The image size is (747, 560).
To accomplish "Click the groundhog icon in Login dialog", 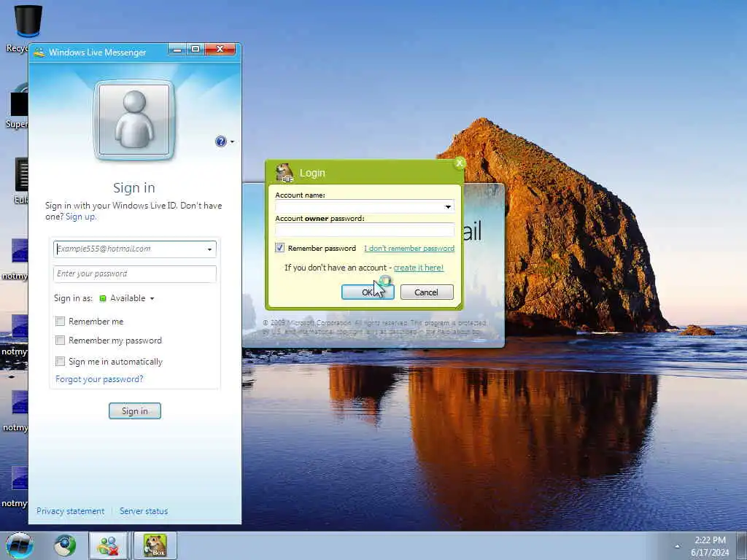I will tap(285, 172).
